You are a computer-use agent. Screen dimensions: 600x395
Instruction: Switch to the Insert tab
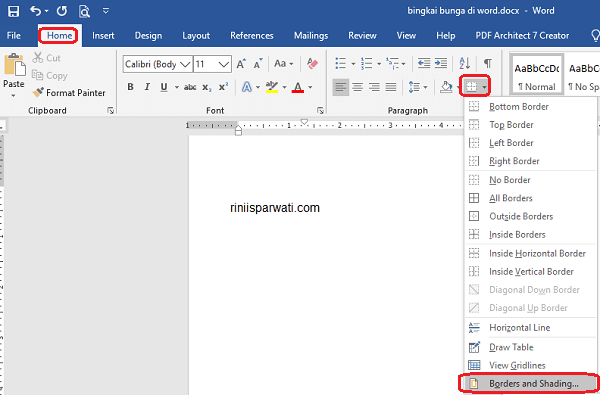[x=103, y=36]
